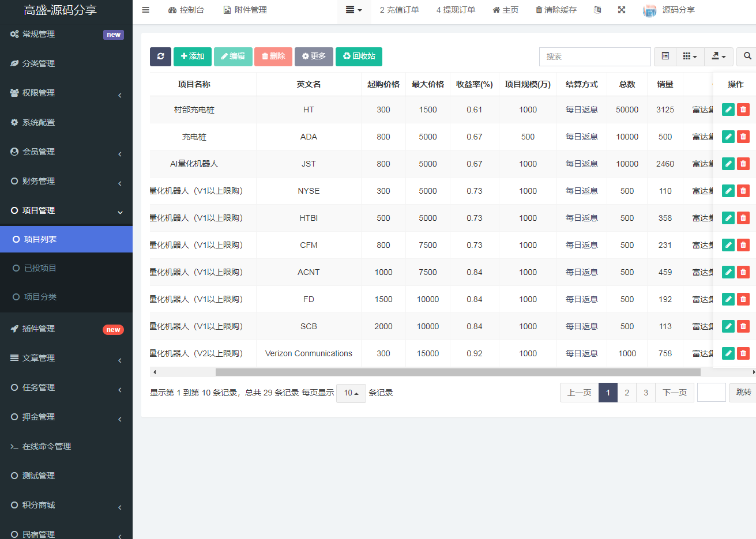The image size is (756, 539).
Task: Click the 搜索 search input field
Action: point(595,56)
